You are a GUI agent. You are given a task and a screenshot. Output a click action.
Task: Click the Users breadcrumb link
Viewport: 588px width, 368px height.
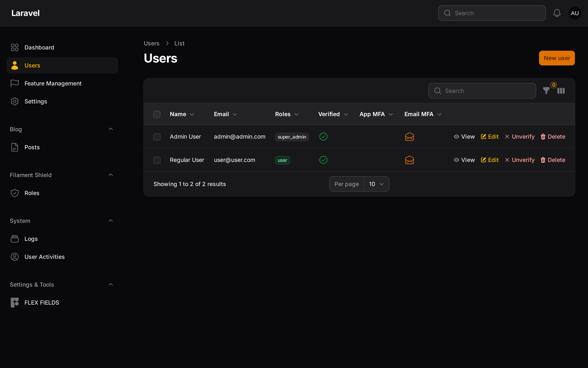[151, 43]
